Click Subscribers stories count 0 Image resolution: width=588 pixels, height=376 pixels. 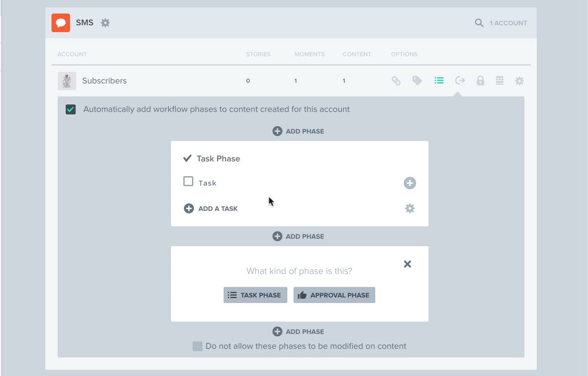point(248,81)
